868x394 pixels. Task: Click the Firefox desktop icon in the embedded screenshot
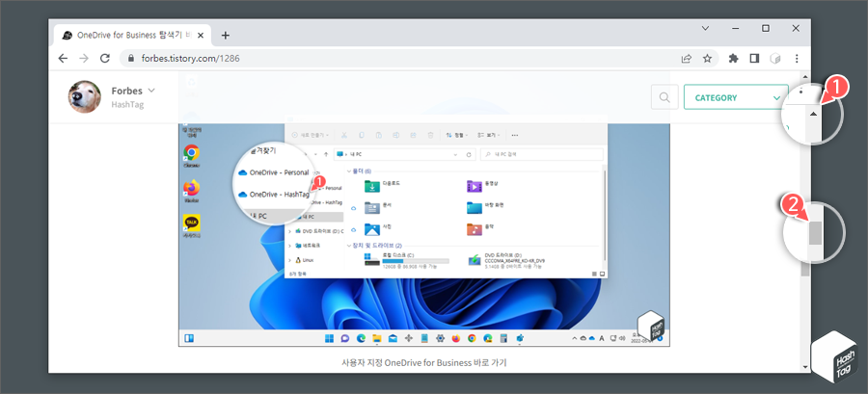tap(192, 191)
